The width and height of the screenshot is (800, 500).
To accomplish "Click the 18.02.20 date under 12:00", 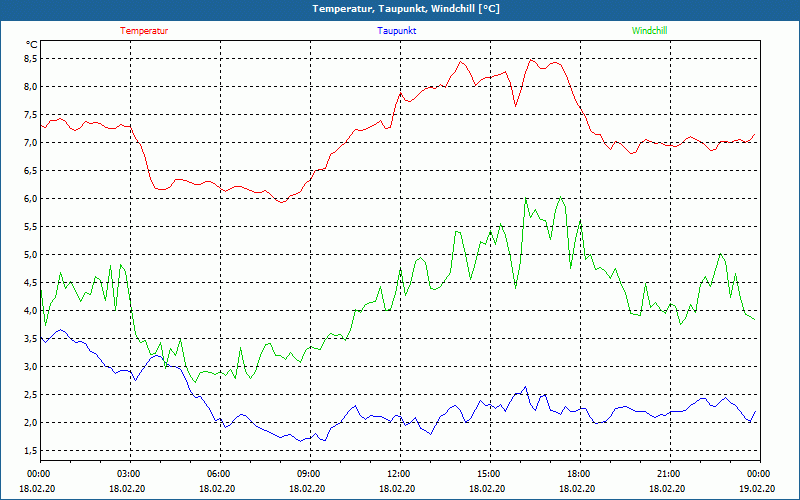I will [397, 488].
